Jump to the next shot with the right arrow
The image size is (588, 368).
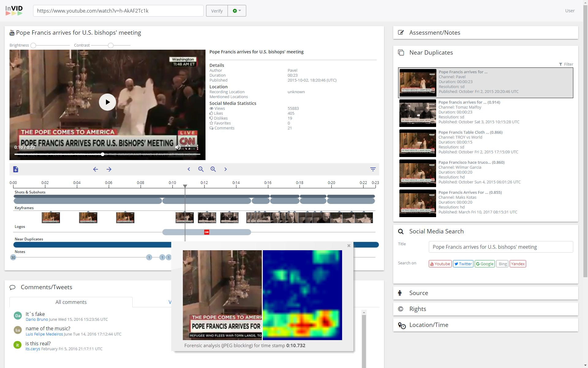click(109, 169)
